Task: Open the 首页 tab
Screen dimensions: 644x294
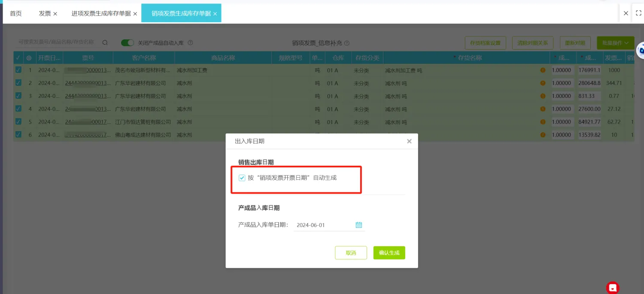Action: pyautogui.click(x=16, y=13)
